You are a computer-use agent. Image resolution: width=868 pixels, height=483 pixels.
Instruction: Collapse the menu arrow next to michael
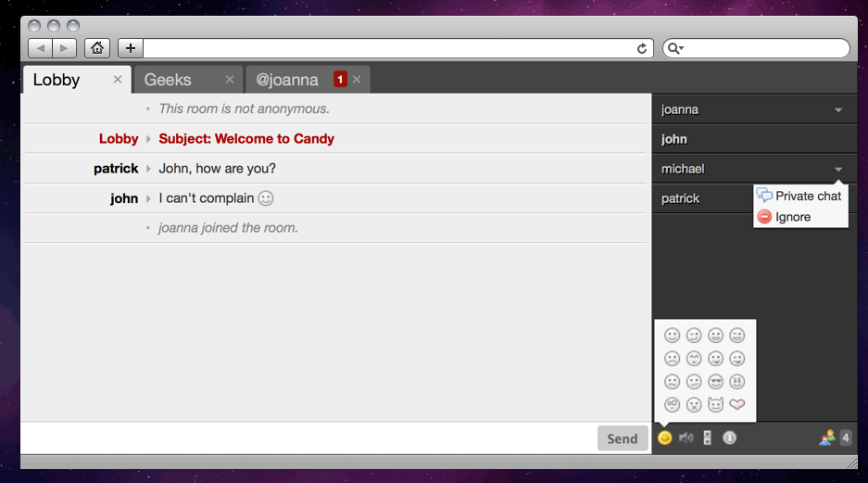[x=838, y=170]
